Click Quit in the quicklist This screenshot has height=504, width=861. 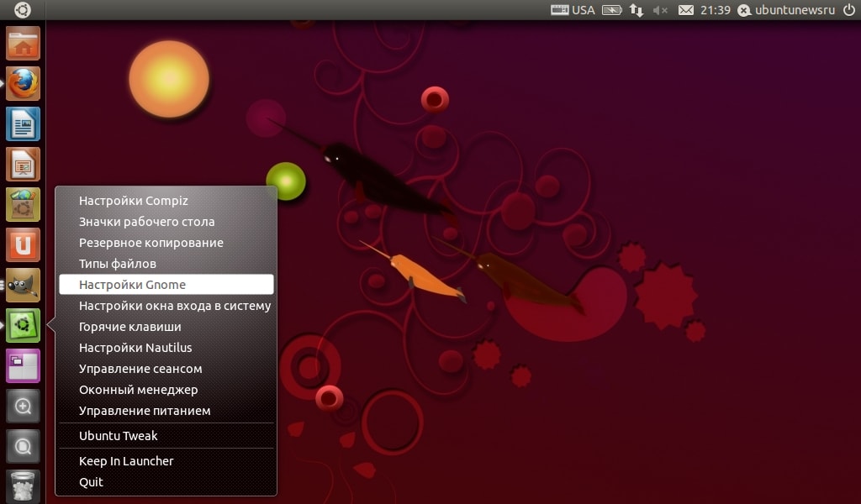tap(166, 482)
